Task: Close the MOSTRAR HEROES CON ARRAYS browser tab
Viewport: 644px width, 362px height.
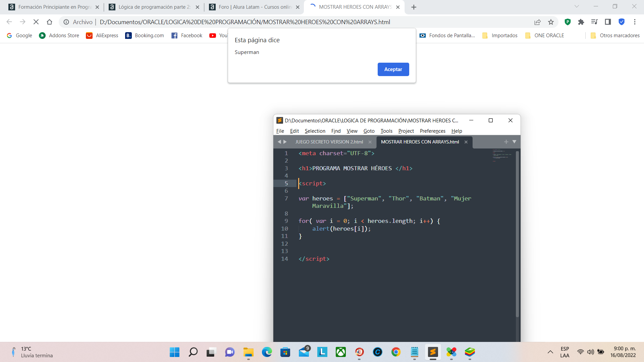Action: pos(398,7)
